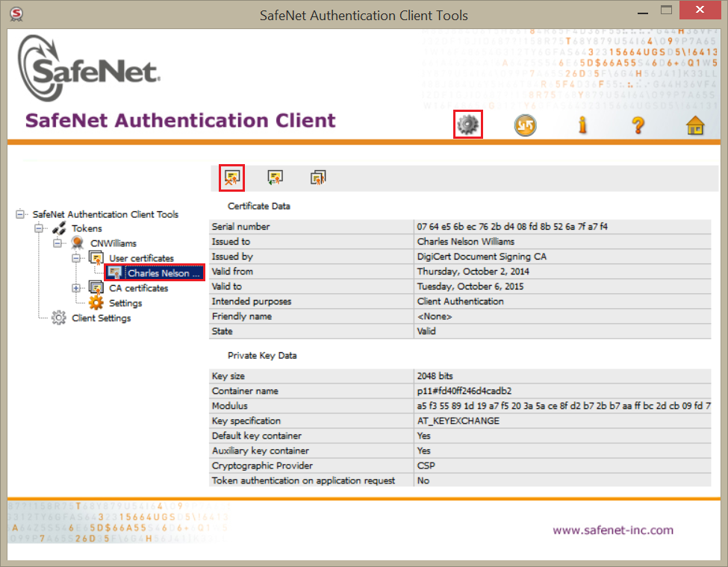Collapse the User certificates node
This screenshot has height=567, width=728.
click(76, 259)
